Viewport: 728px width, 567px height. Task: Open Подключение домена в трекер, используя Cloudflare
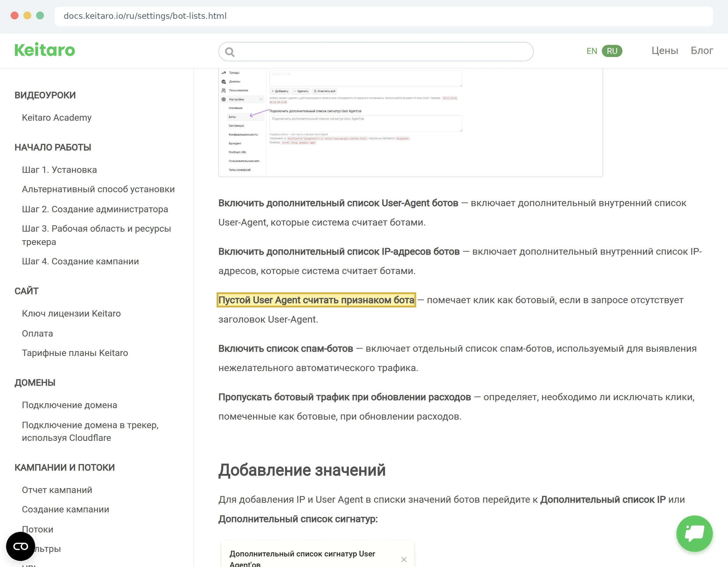[x=90, y=431]
